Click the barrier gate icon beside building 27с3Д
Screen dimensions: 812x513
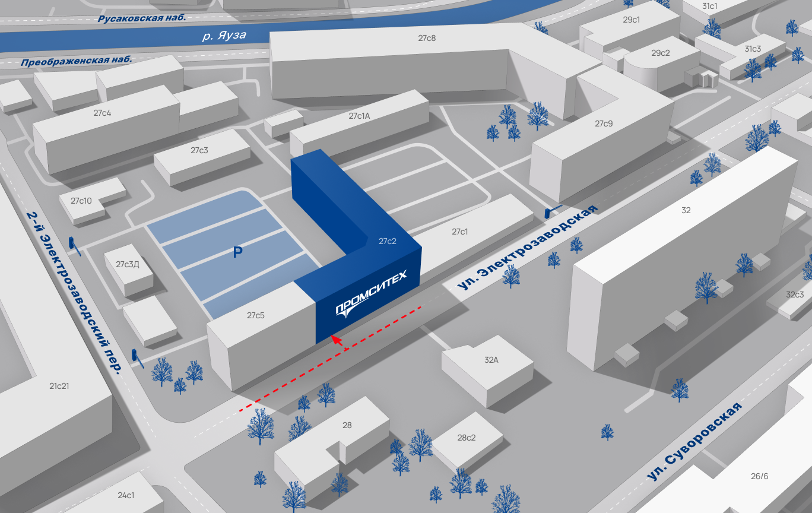click(75, 245)
